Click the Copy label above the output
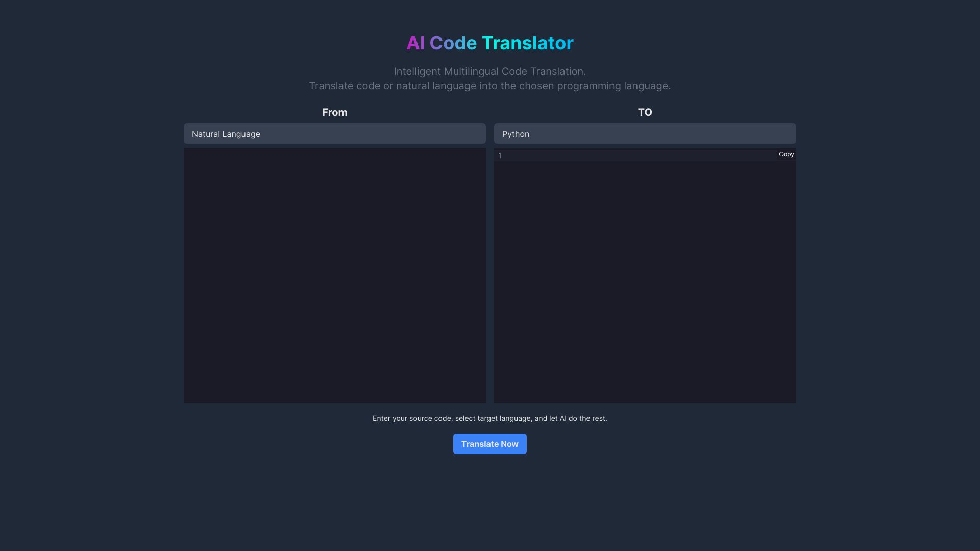The image size is (980, 551). pos(786,154)
